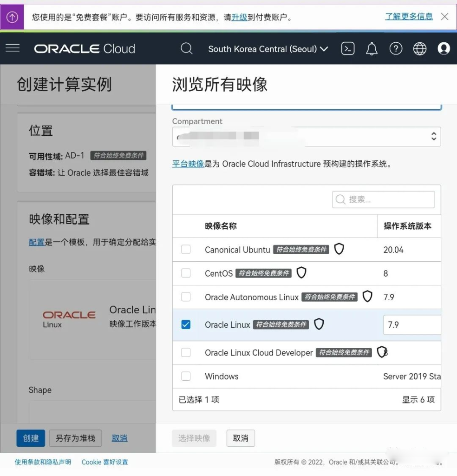
Task: Open notifications bell icon
Action: click(x=372, y=48)
